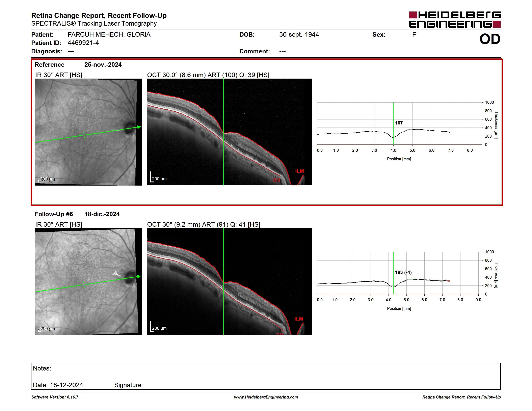Click the thickness value 167 in Reference graph
The image size is (532, 411).
tap(399, 123)
